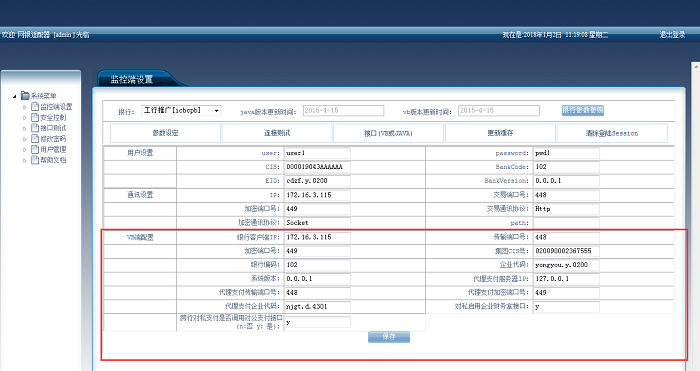Open the 系统菜单 folder icon

click(25, 96)
